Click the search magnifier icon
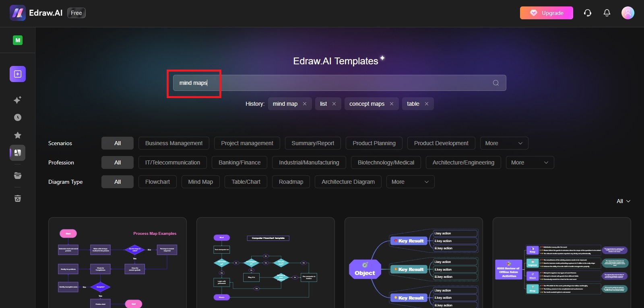Screen dimensions: 644x308 pyautogui.click(x=496, y=83)
